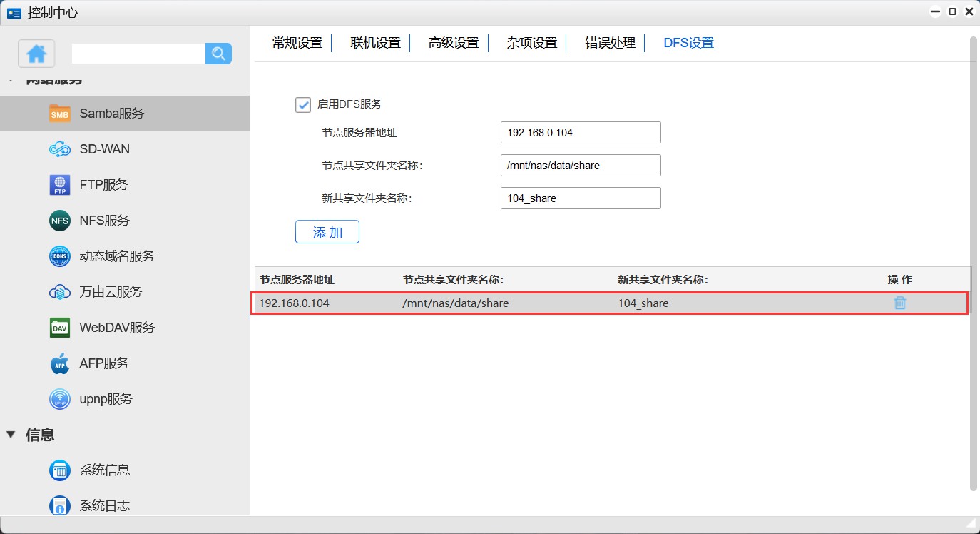Screen dimensions: 980x534
Task: Click the right-side vertical scrollbar
Action: 974,264
